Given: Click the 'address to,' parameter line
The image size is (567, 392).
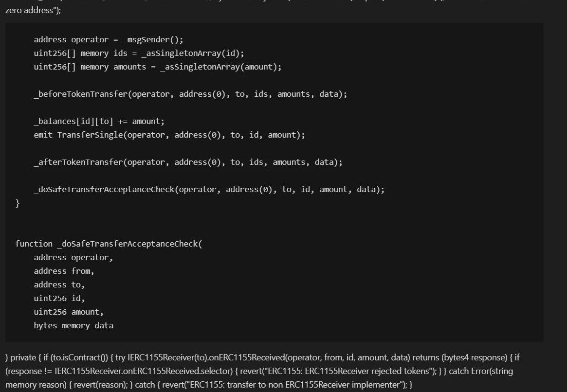Looking at the screenshot, I should [59, 285].
